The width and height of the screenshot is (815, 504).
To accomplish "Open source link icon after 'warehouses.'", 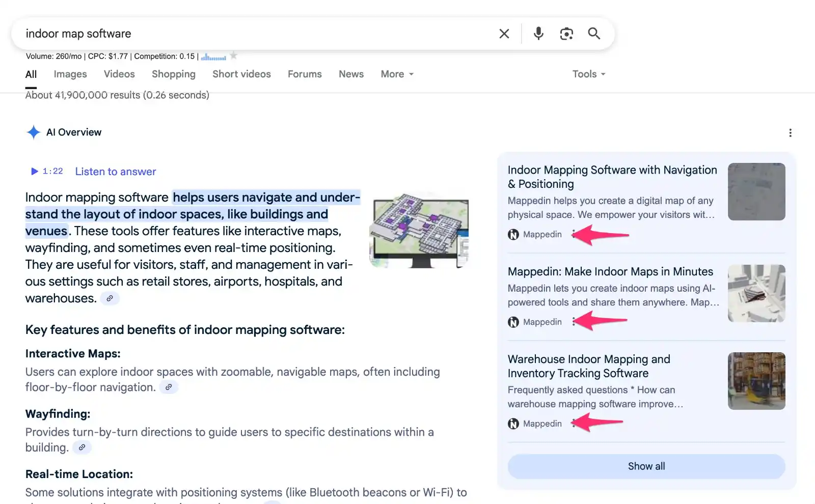I will pos(110,298).
